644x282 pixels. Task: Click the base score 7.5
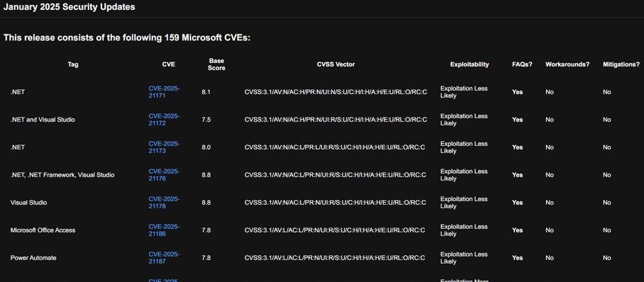click(206, 120)
